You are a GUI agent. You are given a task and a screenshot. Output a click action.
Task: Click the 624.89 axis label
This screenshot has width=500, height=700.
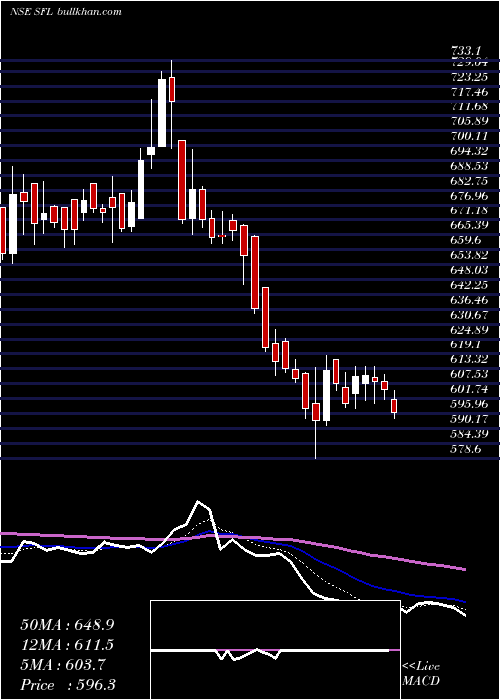pyautogui.click(x=468, y=329)
